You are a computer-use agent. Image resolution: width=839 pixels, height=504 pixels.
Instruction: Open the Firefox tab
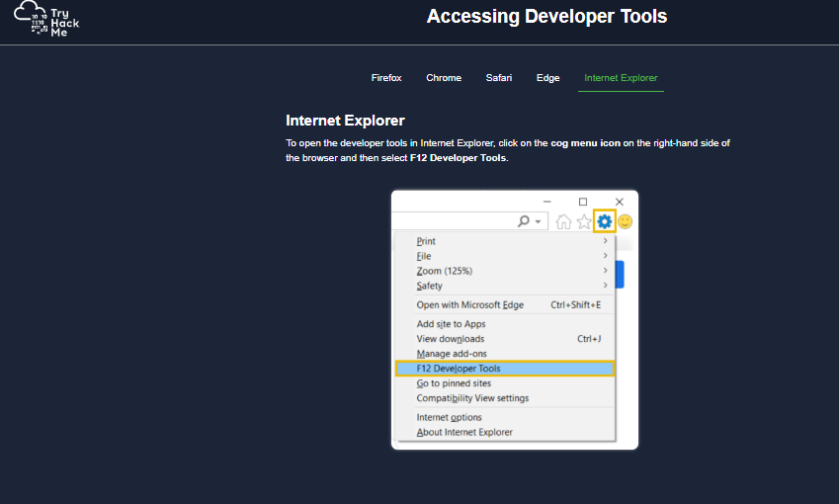click(x=386, y=78)
